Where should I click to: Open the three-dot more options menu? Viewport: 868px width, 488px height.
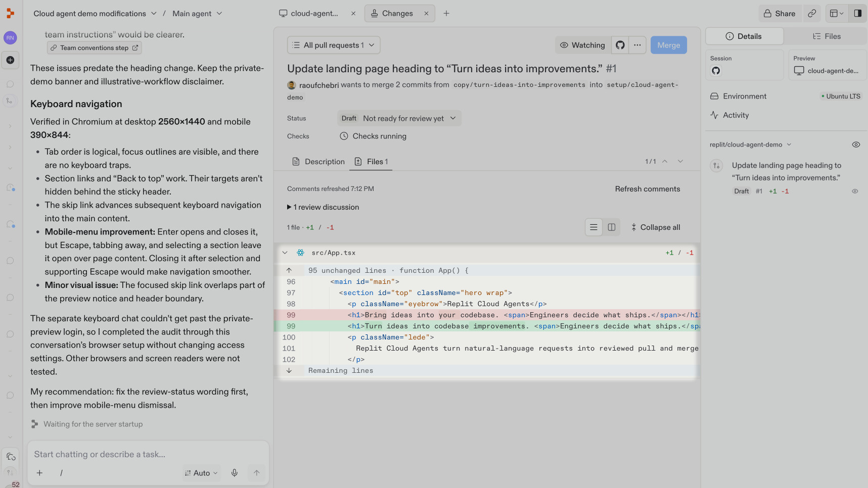(x=637, y=45)
